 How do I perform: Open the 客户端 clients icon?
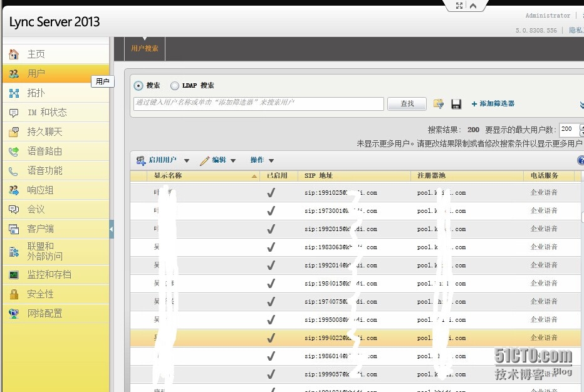[14, 229]
